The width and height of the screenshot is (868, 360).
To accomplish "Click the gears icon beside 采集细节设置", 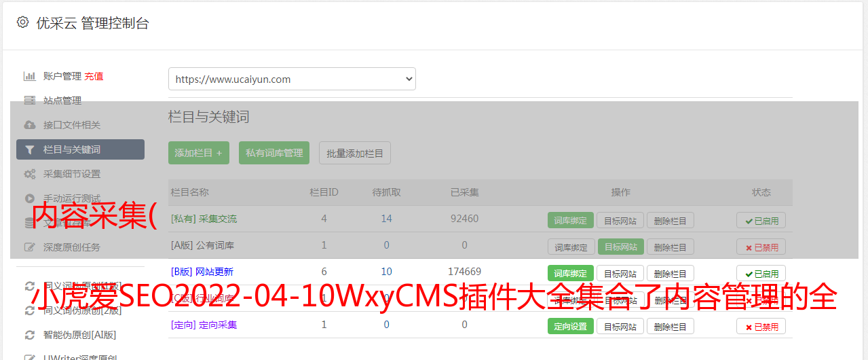I will (30, 174).
